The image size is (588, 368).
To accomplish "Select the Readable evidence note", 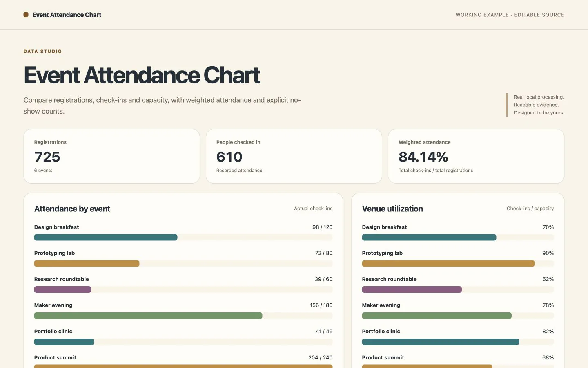I will point(536,105).
